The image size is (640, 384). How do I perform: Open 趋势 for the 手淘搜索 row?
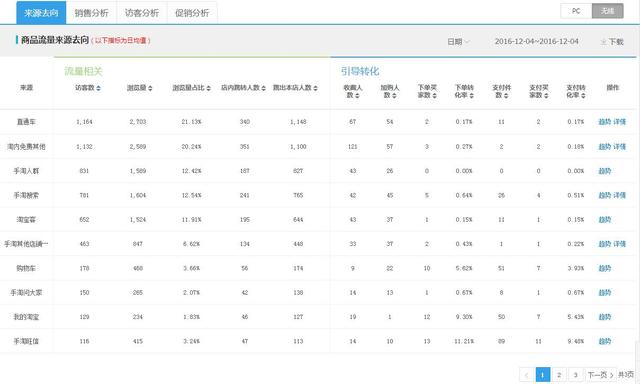[x=604, y=195]
